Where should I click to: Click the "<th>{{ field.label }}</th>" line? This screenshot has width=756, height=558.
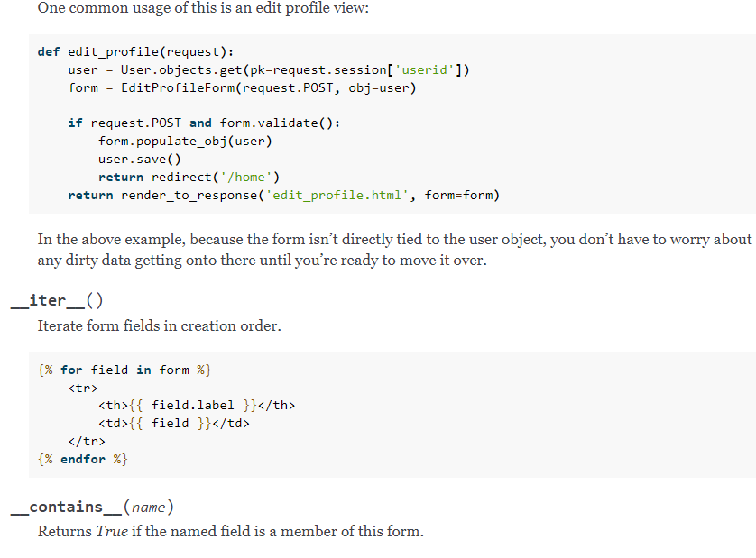pos(197,406)
